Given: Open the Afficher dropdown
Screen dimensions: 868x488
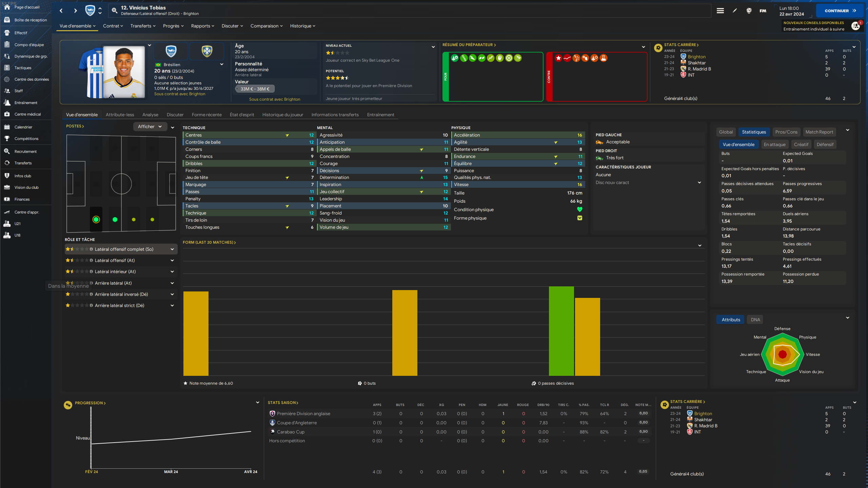Looking at the screenshot, I should point(150,126).
